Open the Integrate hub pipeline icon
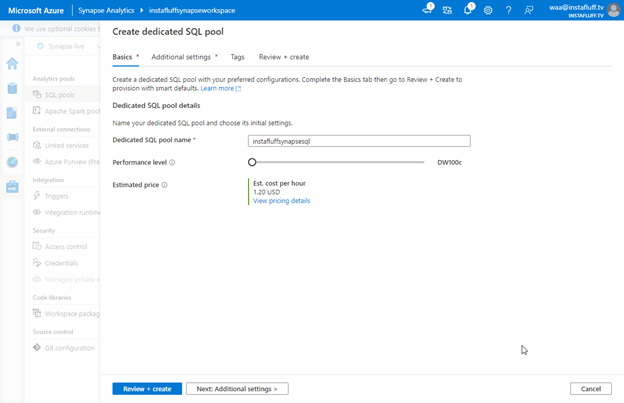Viewport: 624px width, 403px height. click(x=12, y=137)
